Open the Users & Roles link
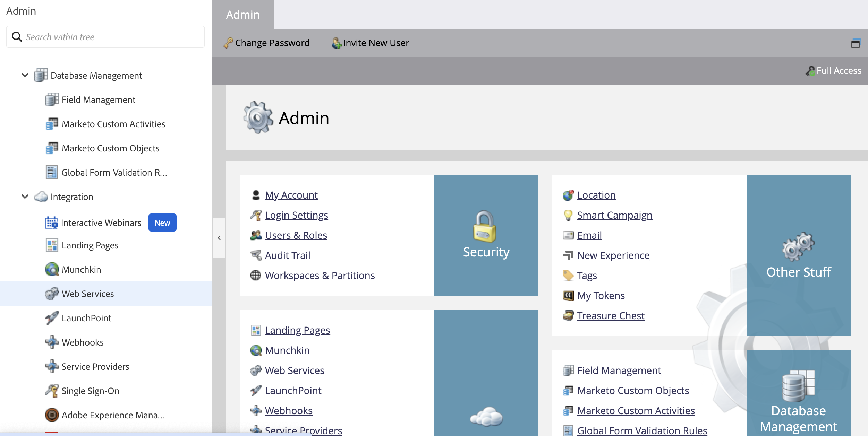868x436 pixels. (296, 235)
